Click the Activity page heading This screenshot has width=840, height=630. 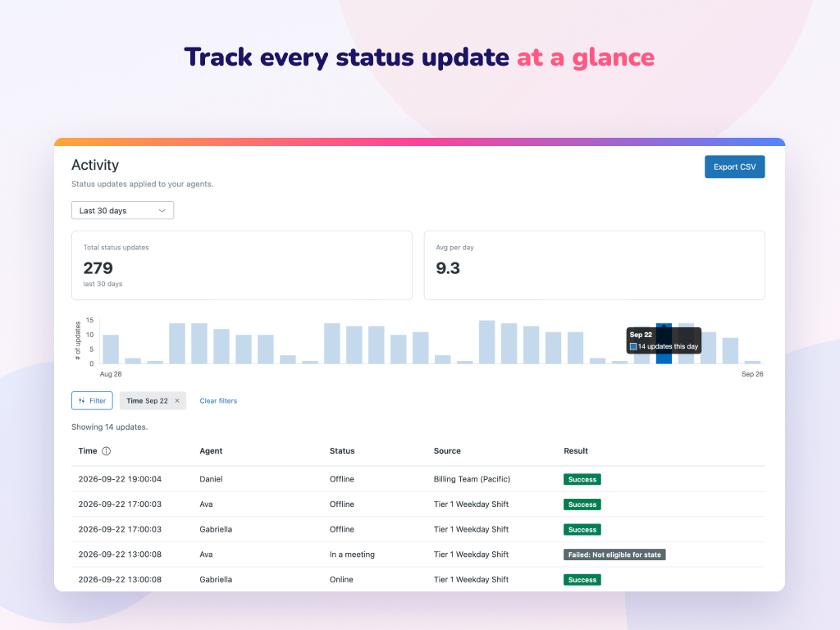coord(95,165)
